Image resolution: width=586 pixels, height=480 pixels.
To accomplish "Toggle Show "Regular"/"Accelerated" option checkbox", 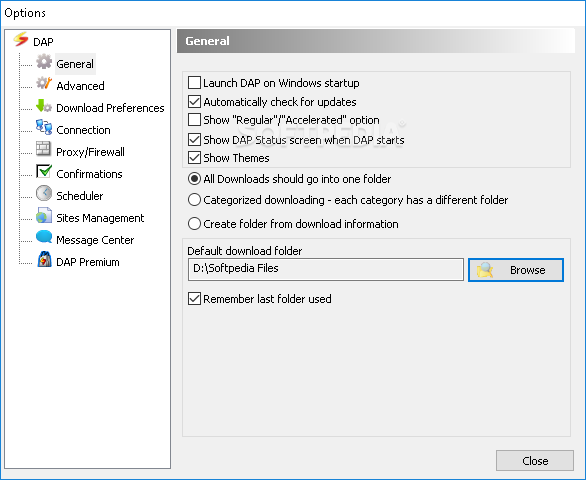I will (194, 120).
